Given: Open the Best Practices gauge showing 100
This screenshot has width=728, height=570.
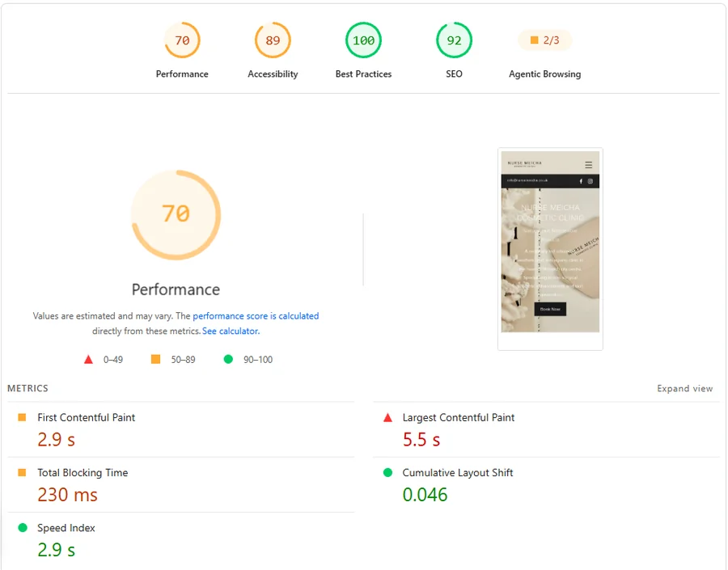Looking at the screenshot, I should (363, 40).
